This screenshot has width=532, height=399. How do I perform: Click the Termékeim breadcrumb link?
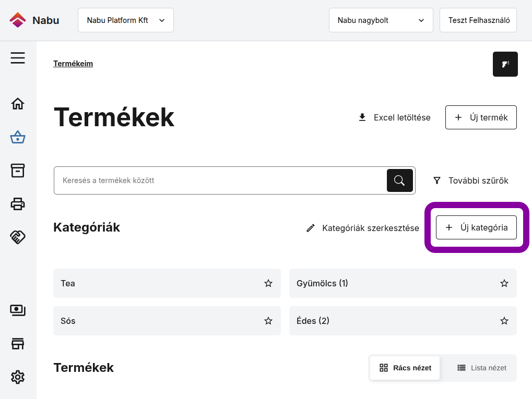click(73, 64)
